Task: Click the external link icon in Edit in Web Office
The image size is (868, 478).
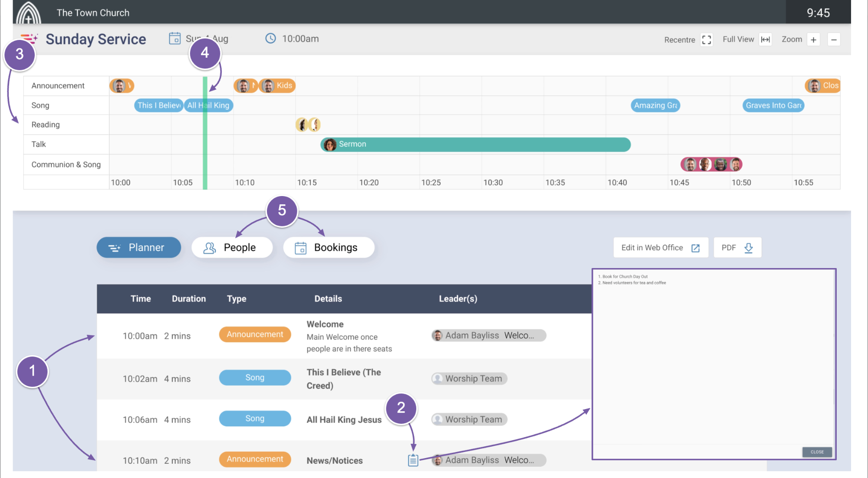Action: tap(696, 248)
